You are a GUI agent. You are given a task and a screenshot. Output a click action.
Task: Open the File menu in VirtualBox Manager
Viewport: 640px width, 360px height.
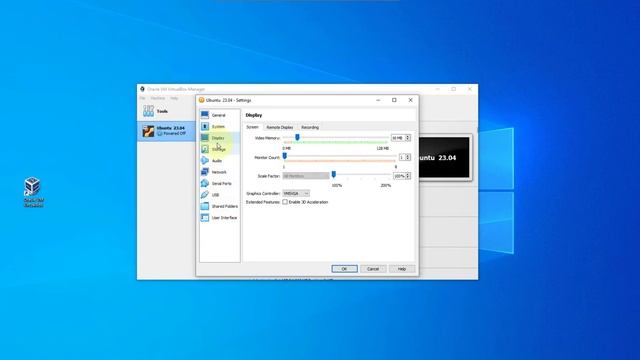tap(142, 98)
